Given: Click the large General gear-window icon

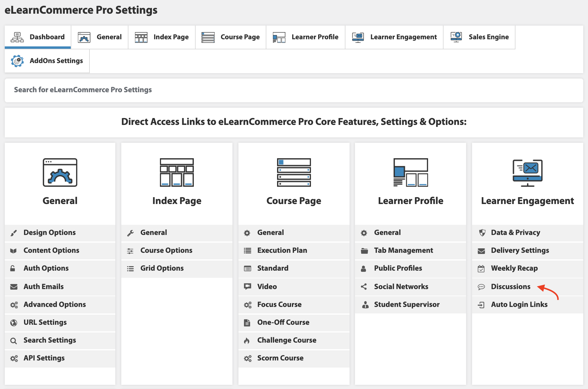Looking at the screenshot, I should [60, 172].
